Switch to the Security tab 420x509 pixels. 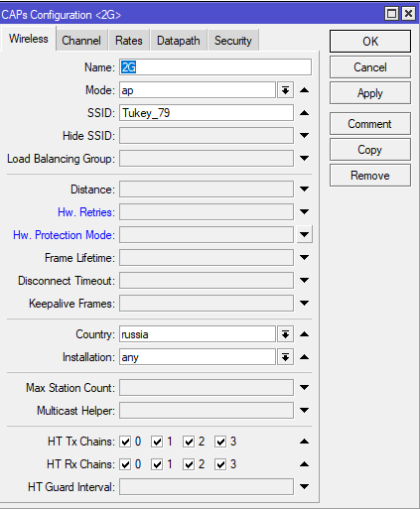233,41
